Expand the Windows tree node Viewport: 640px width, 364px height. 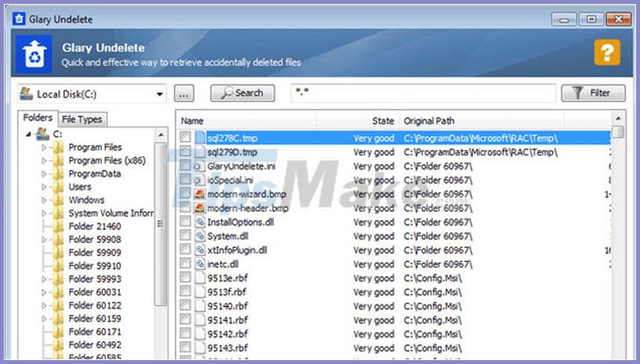[44, 200]
